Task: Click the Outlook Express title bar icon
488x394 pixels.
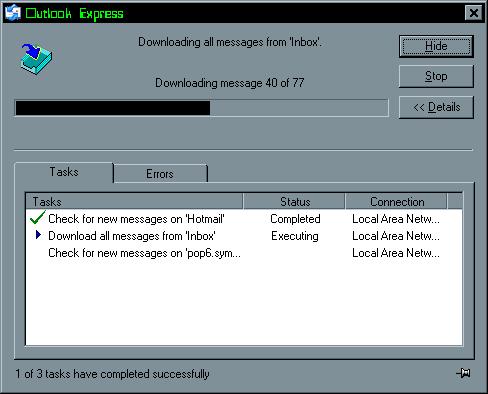Action: 13,13
